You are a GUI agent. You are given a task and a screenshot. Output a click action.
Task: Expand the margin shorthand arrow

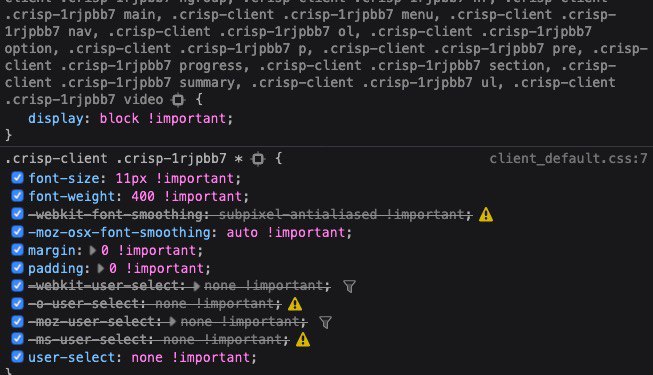point(93,250)
